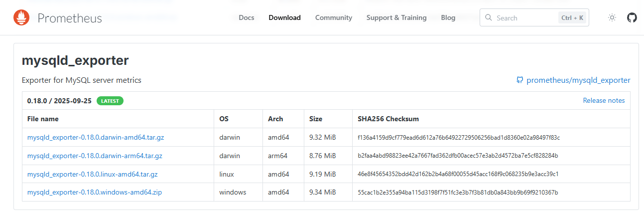The image size is (644, 213).
Task: Click the green LATEST badge
Action: pos(110,101)
